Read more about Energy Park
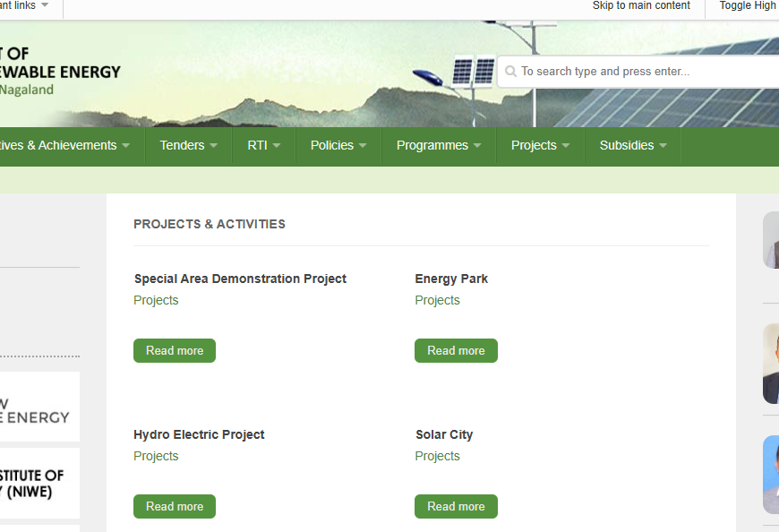Viewport: 779px width, 532px height. pos(456,351)
